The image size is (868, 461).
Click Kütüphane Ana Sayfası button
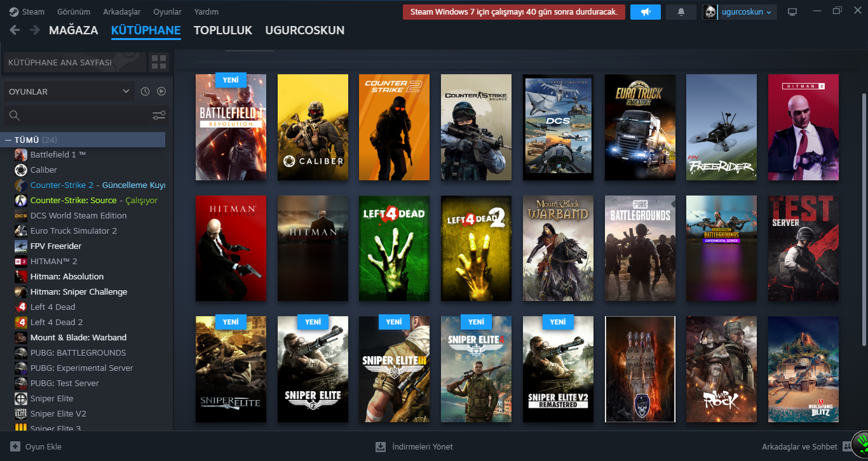[x=74, y=62]
